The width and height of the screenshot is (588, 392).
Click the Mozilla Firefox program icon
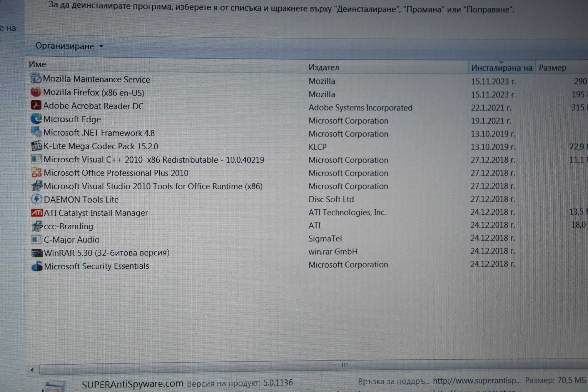tap(36, 92)
